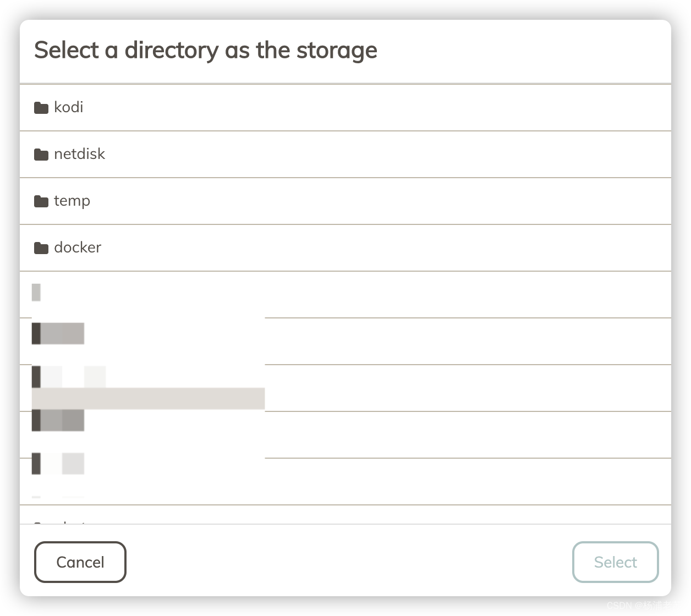Click the folder icon beside kodi
Image resolution: width=691 pixels, height=616 pixels.
point(41,107)
